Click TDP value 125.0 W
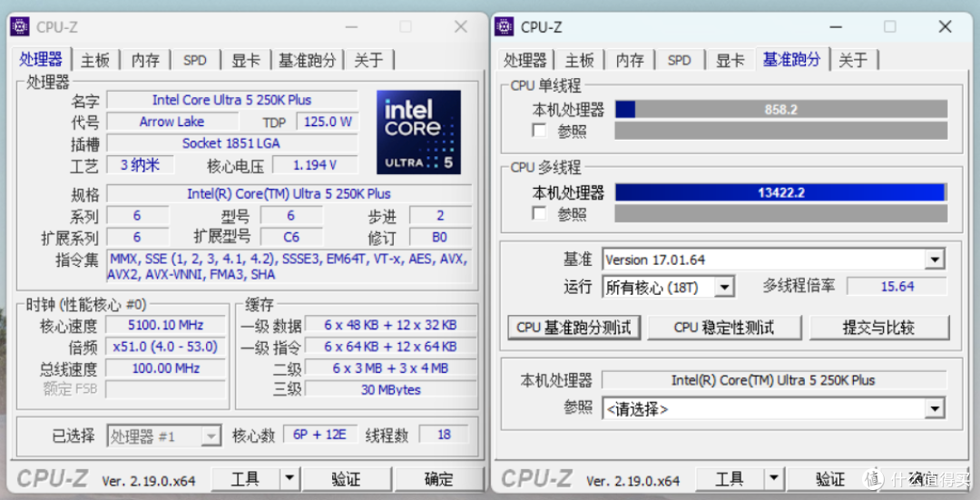This screenshot has height=500, width=980. click(x=327, y=122)
